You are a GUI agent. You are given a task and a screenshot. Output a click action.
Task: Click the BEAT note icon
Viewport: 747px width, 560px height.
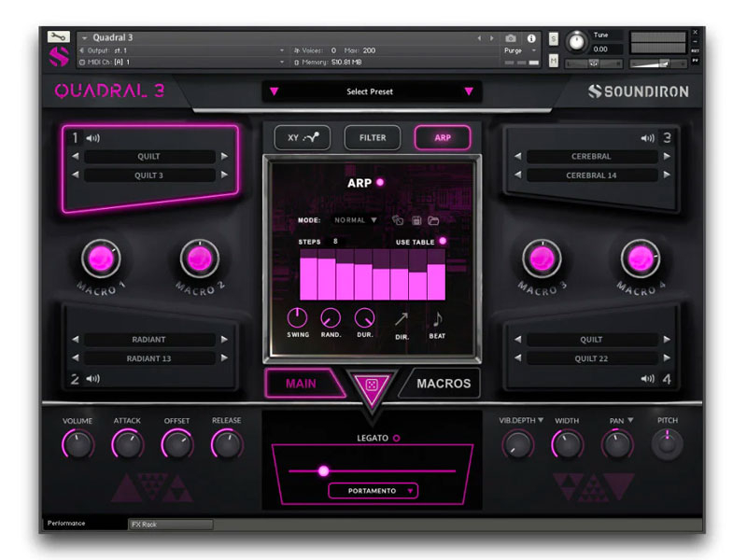pos(437,319)
